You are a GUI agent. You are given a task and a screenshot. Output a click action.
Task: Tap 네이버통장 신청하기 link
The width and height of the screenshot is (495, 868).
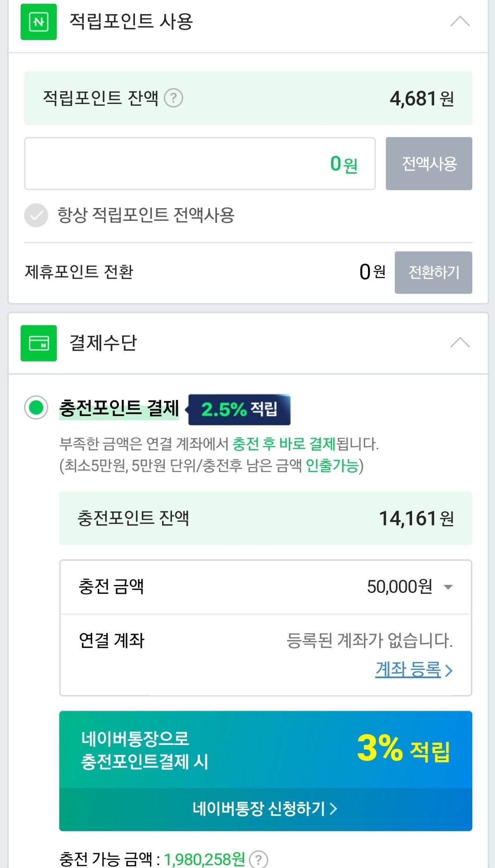(x=265, y=809)
